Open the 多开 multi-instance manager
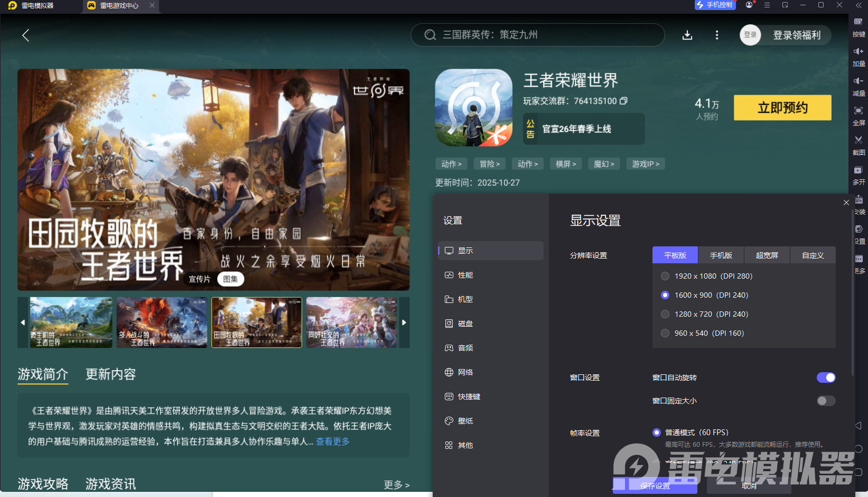The image size is (868, 497). click(859, 170)
